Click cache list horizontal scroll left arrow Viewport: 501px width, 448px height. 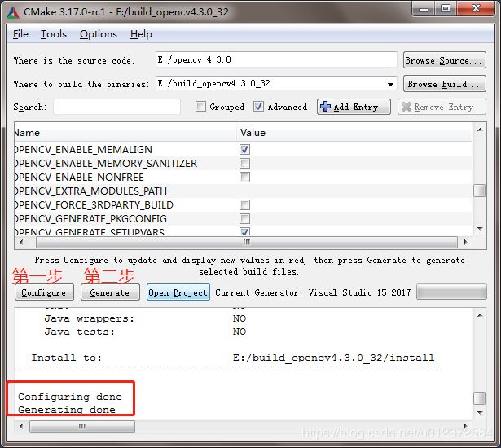[21, 242]
